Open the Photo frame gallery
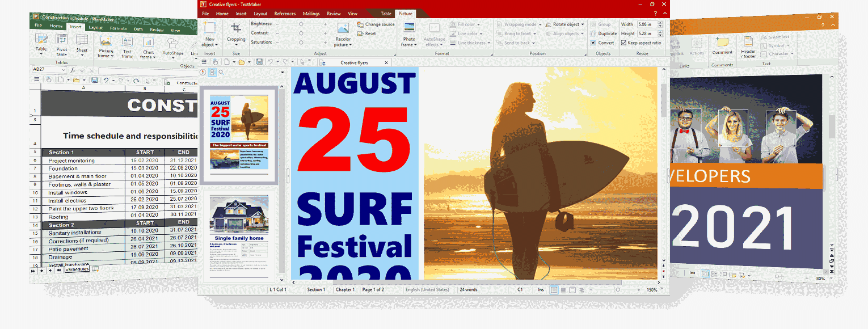The width and height of the screenshot is (868, 329). [408, 35]
